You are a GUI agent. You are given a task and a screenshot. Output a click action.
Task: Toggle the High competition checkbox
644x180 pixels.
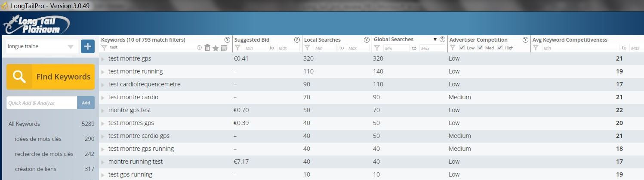(499, 48)
